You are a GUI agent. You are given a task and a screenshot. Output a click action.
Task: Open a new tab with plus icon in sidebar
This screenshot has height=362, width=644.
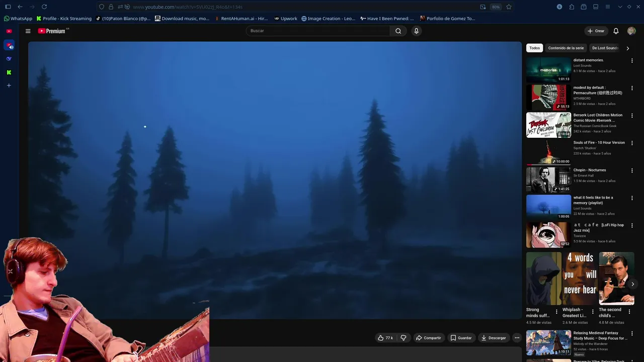[x=9, y=85]
